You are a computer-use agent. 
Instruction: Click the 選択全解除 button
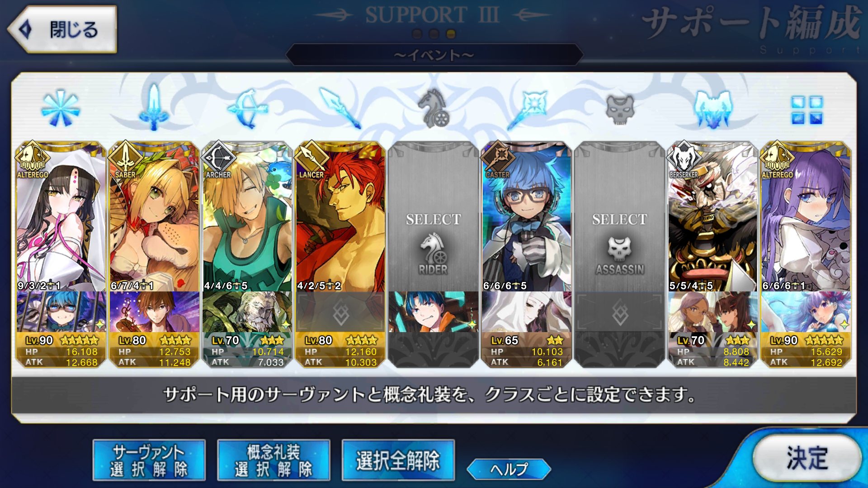point(398,460)
